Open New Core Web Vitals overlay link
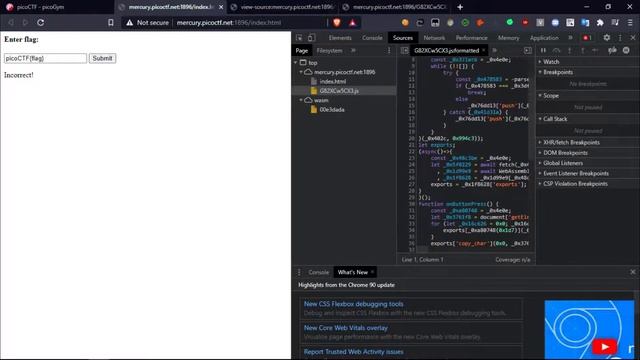 pos(346,328)
